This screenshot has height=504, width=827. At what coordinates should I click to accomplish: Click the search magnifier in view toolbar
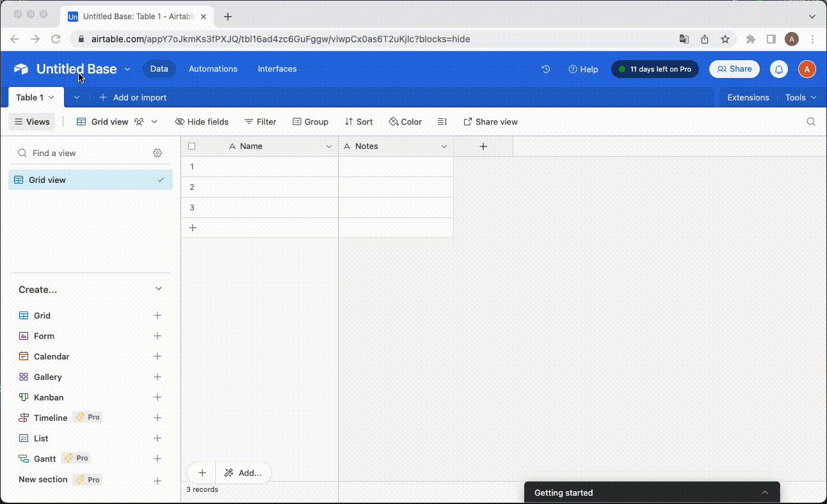811,122
